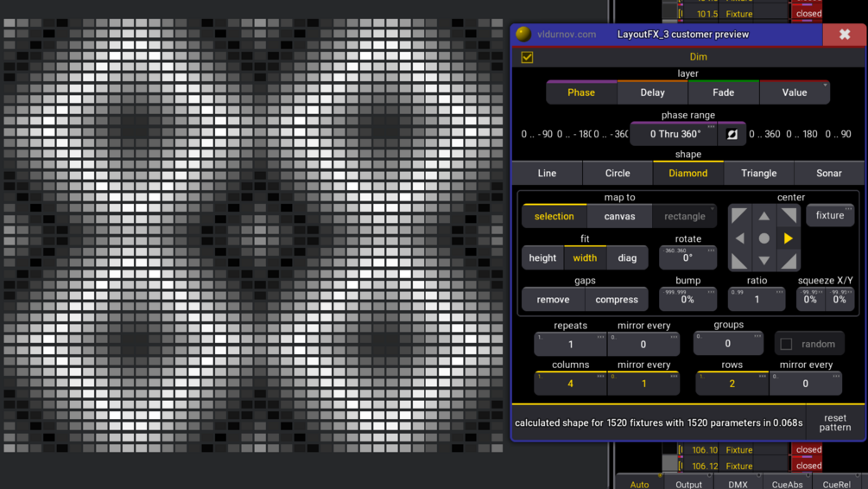Switch to the Phase layer tab
The image size is (868, 489).
[x=581, y=92]
